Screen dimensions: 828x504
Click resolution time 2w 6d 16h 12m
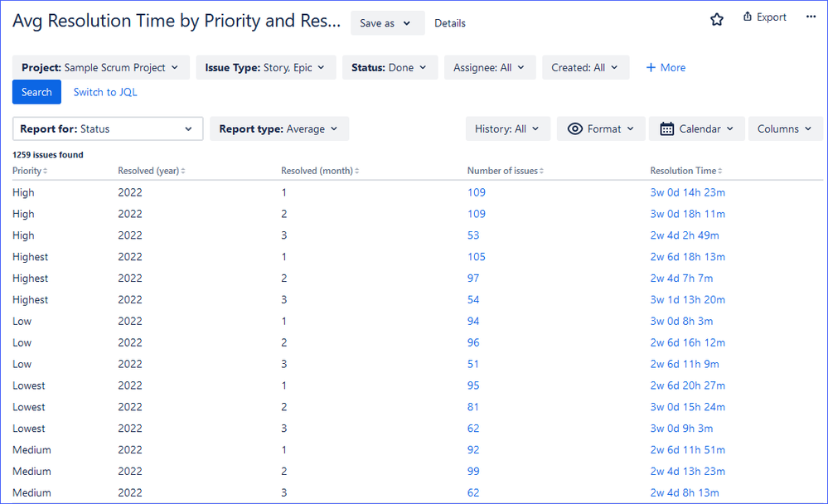688,342
